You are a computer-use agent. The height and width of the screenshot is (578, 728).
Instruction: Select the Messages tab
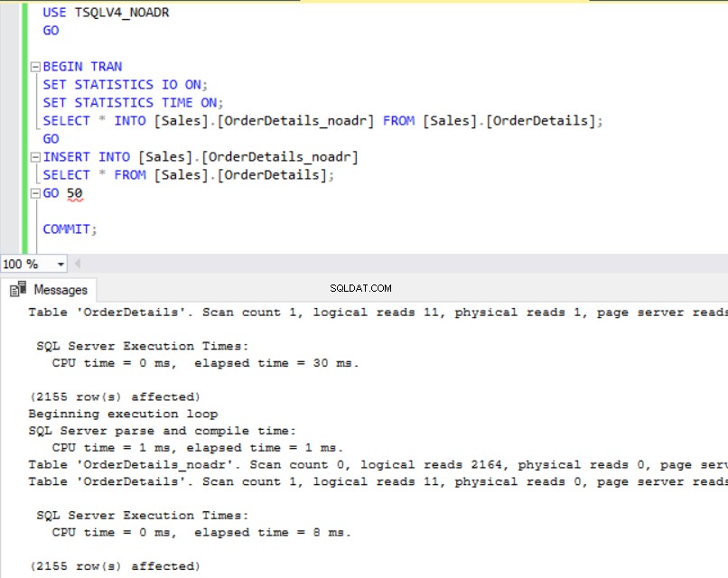51,290
